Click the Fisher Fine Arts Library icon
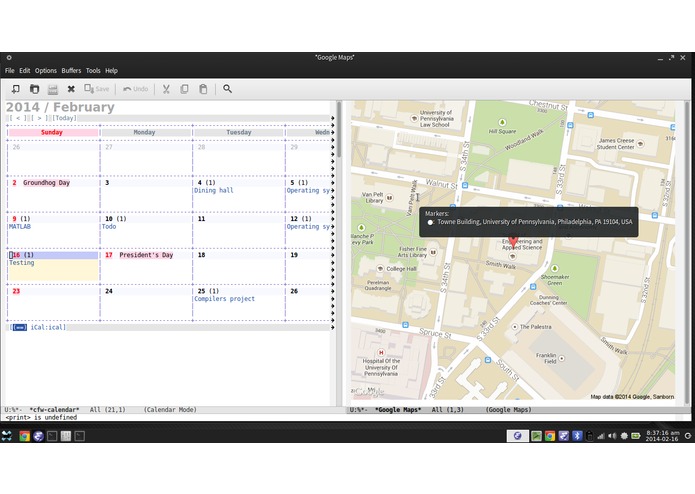695x494 pixels. point(433,252)
